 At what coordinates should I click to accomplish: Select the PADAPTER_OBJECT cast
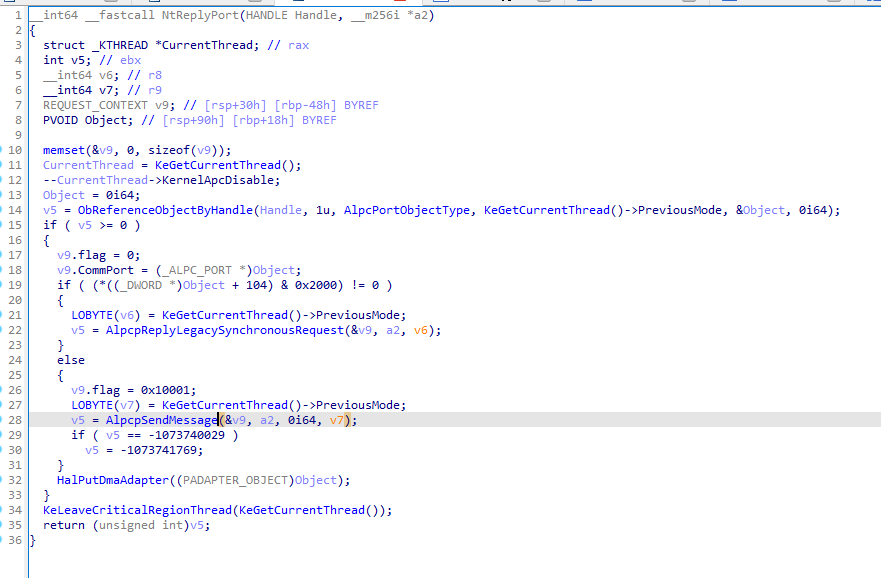coord(235,480)
